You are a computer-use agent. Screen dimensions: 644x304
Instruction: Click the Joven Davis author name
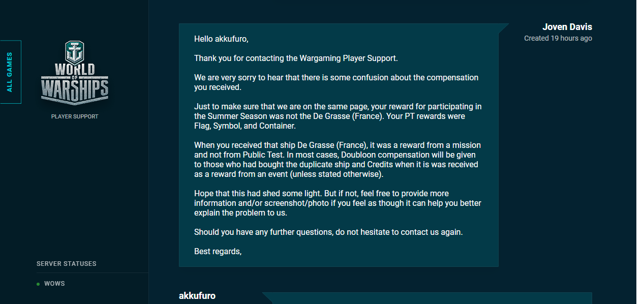point(567,27)
